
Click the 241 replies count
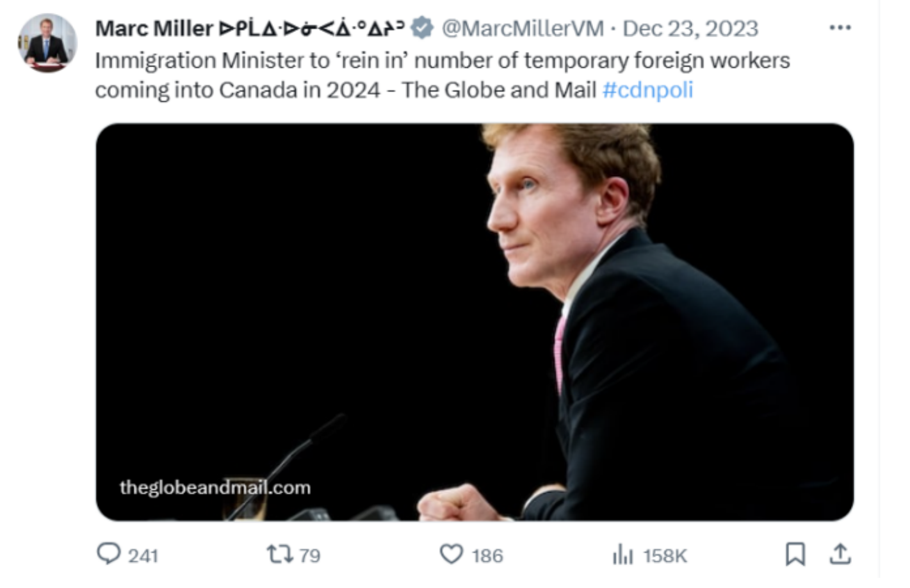pos(143,555)
